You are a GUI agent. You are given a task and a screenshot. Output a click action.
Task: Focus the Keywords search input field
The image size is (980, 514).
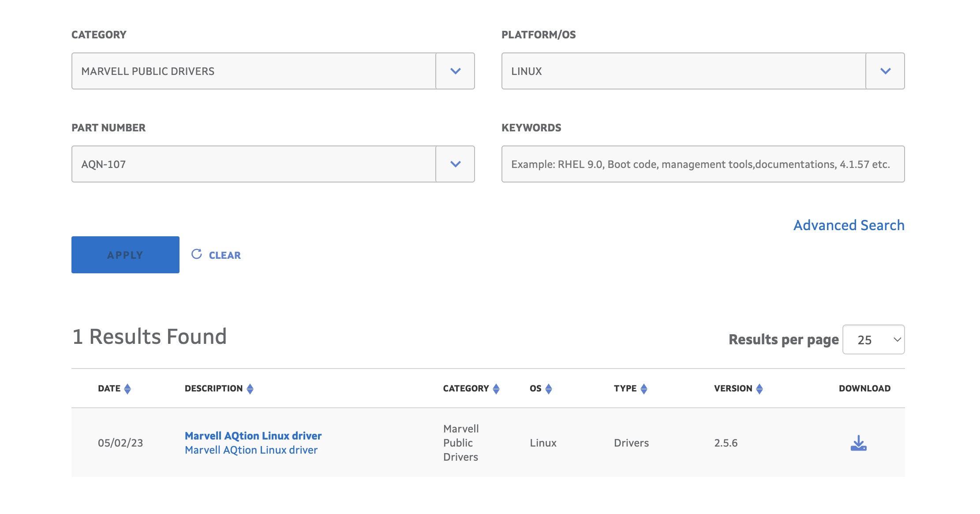pyautogui.click(x=703, y=164)
